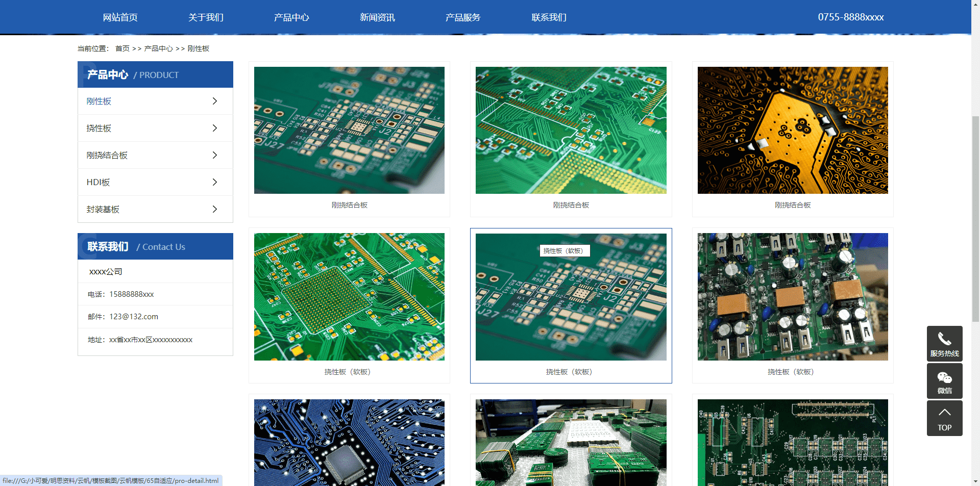
Task: Expand the 刚挠结合板 category chevron
Action: tap(215, 155)
